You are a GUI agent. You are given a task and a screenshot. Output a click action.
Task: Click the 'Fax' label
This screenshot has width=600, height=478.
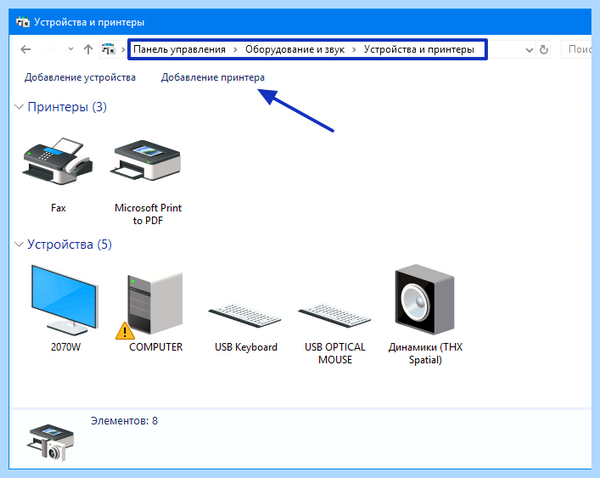(x=58, y=208)
